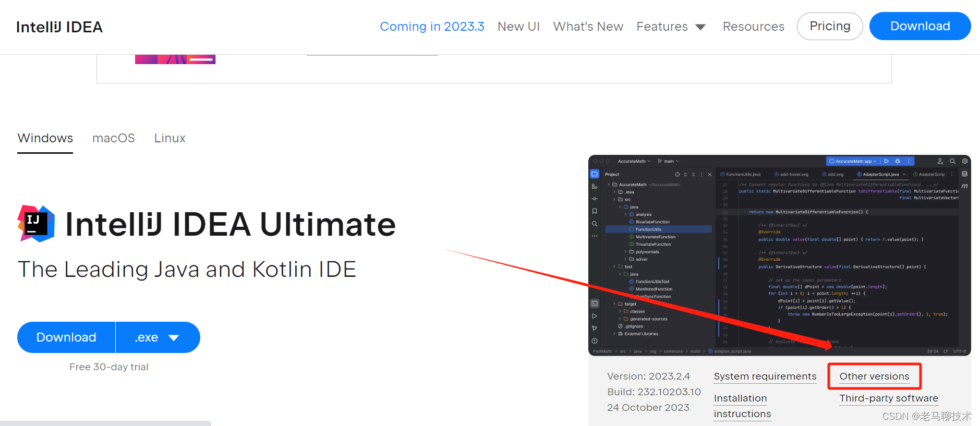Viewport: 980px width, 426px height.
Task: Expand External Libraries in project tree
Action: (614, 334)
